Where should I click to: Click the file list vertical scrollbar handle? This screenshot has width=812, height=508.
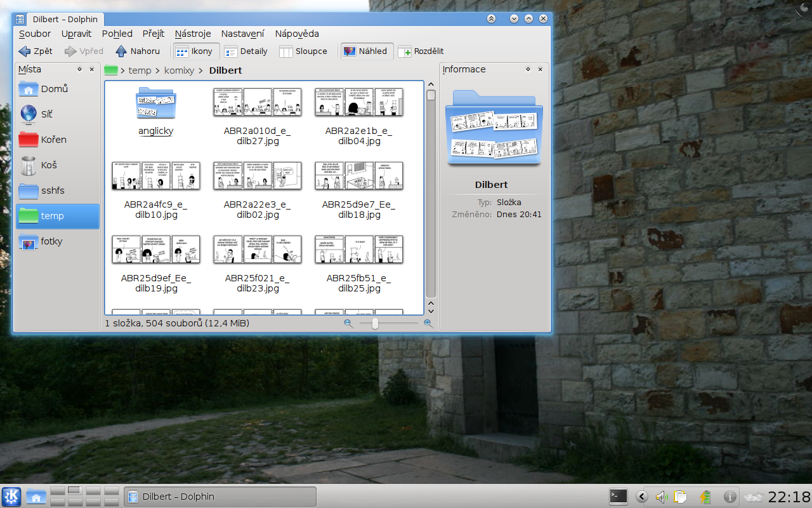[x=431, y=95]
